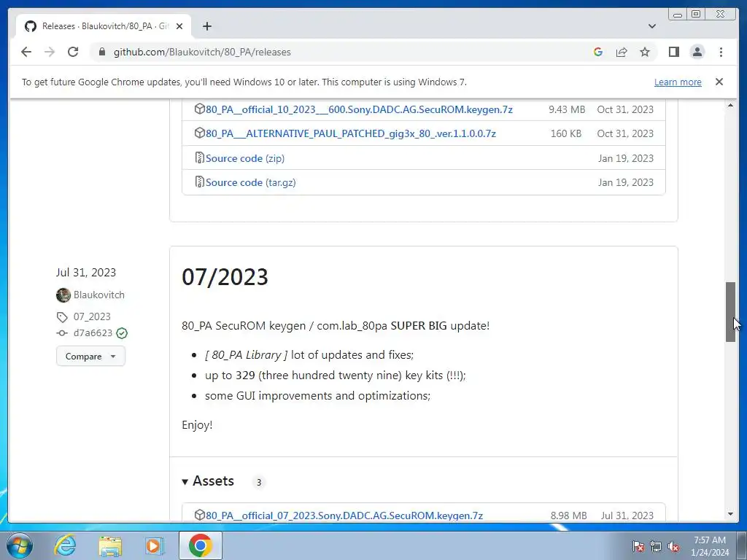747x560 pixels.
Task: Open the Windows Start menu
Action: click(x=20, y=545)
